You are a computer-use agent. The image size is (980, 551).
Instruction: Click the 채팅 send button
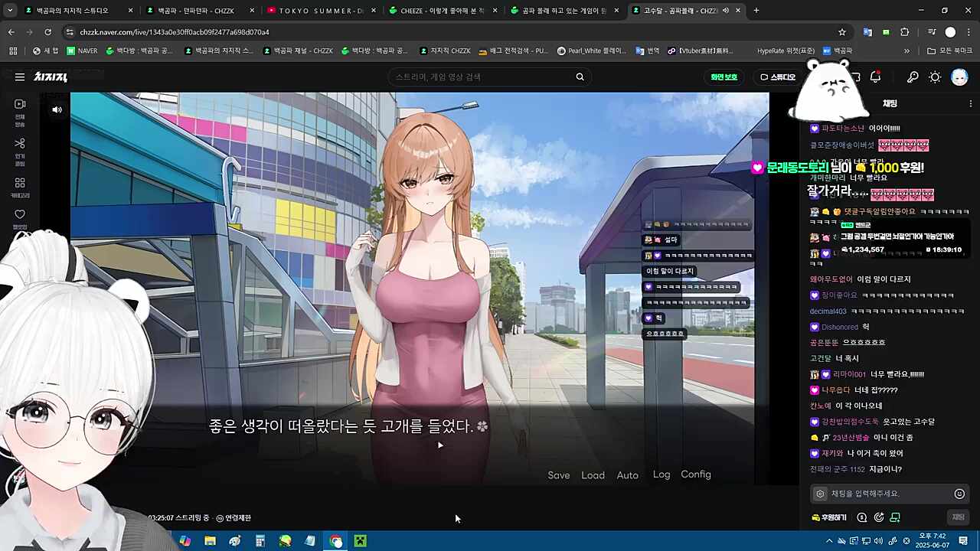tap(958, 517)
